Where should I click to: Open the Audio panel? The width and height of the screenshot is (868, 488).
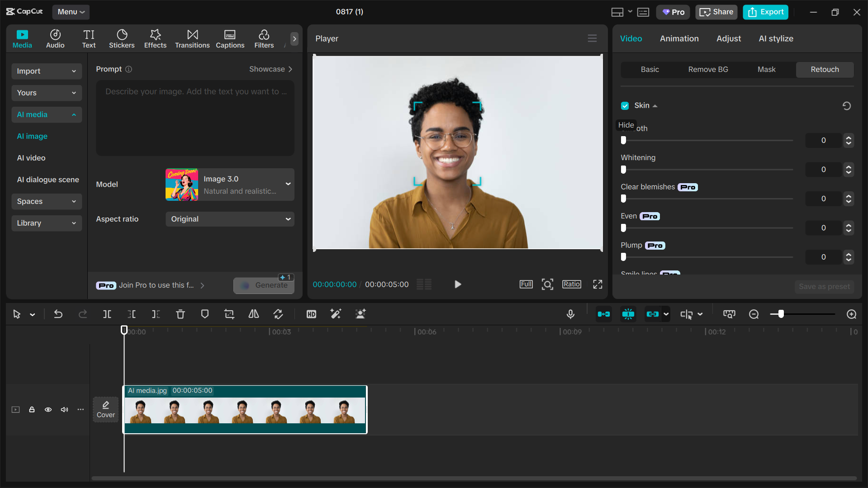coord(55,39)
